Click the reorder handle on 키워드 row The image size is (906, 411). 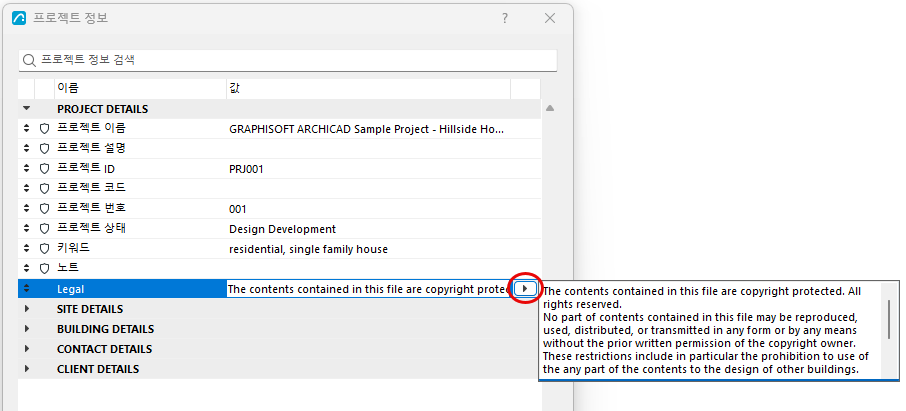click(x=26, y=249)
